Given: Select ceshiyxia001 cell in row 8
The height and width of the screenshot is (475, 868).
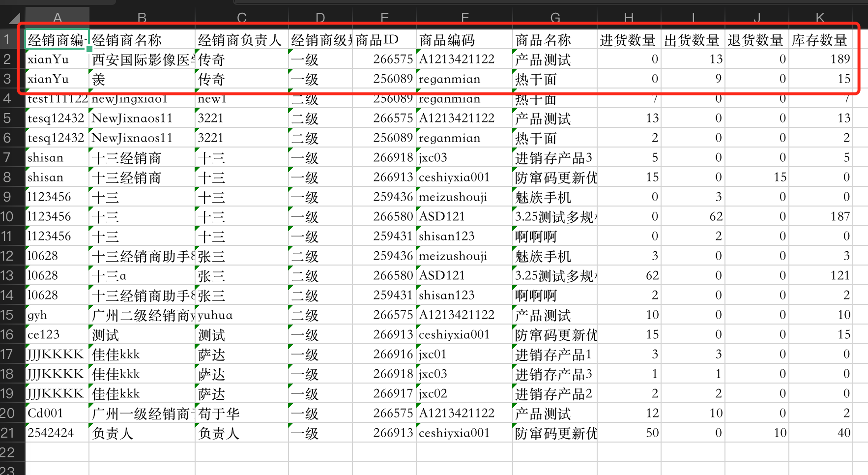Looking at the screenshot, I should [464, 177].
